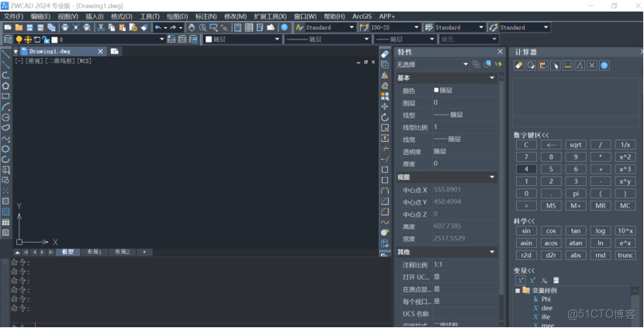Toggle the layer freeze sun icon
This screenshot has height=328, width=644.
pyautogui.click(x=28, y=40)
